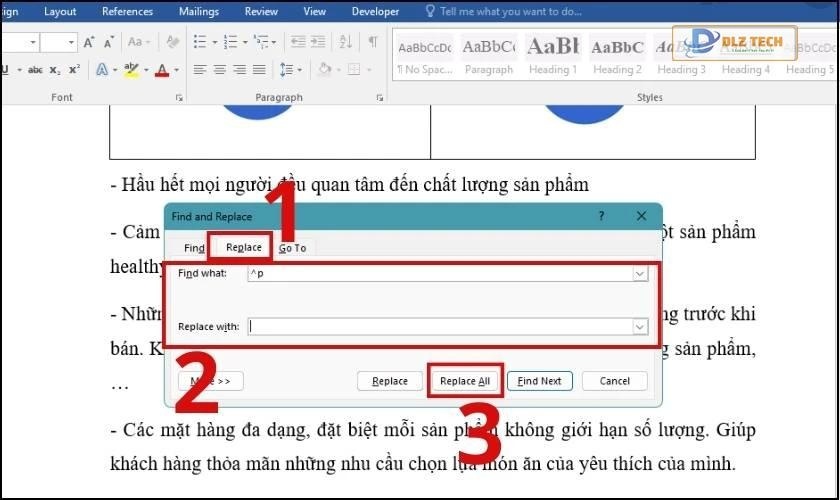Click inside the Replace with text field
This screenshot has width=840, height=500.
tap(438, 326)
